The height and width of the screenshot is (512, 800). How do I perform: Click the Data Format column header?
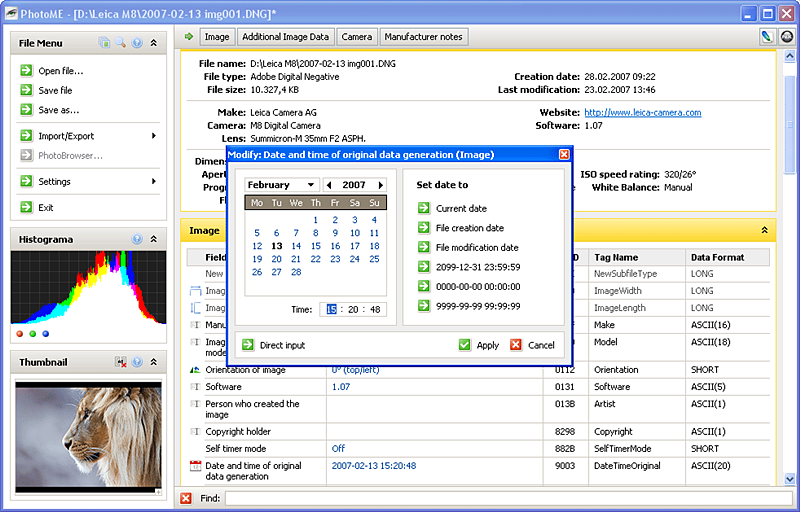(727, 257)
